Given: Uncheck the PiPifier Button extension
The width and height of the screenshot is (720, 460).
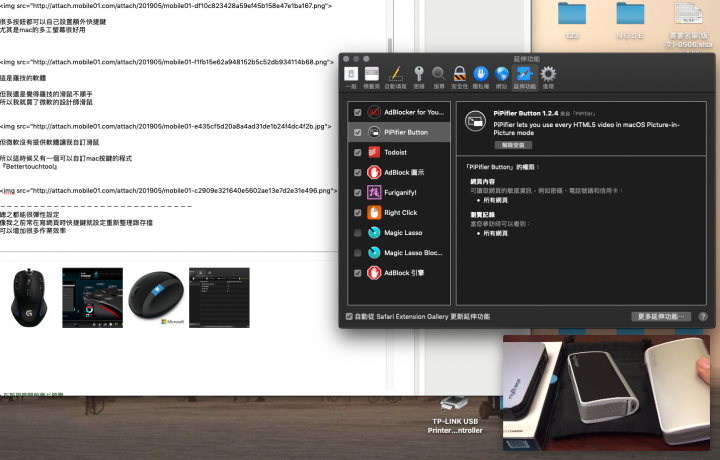Looking at the screenshot, I should click(358, 133).
